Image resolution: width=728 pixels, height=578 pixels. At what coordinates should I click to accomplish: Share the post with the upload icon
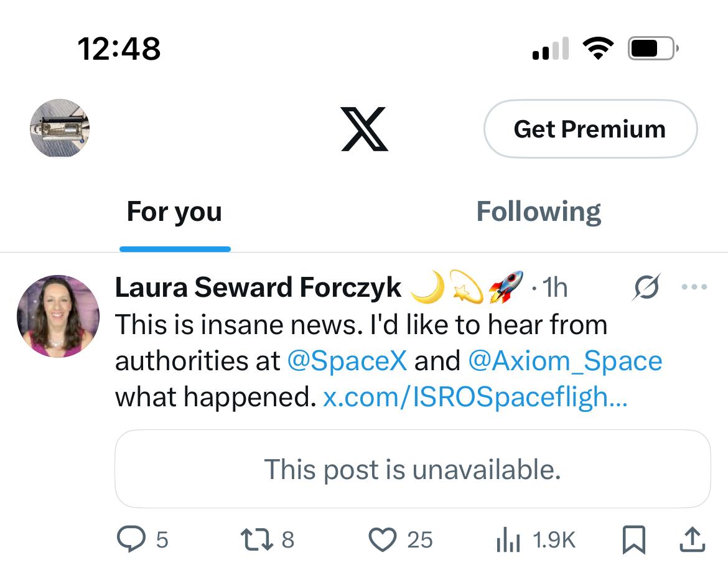point(692,539)
